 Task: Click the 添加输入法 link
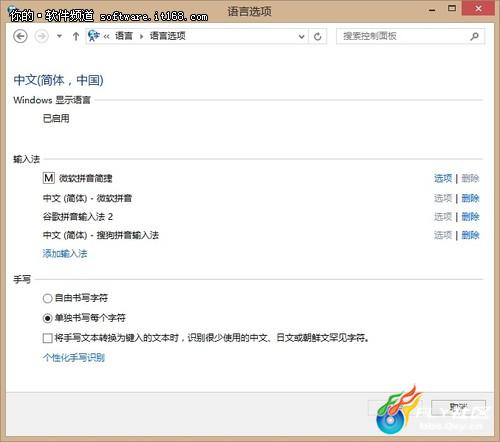(65, 254)
